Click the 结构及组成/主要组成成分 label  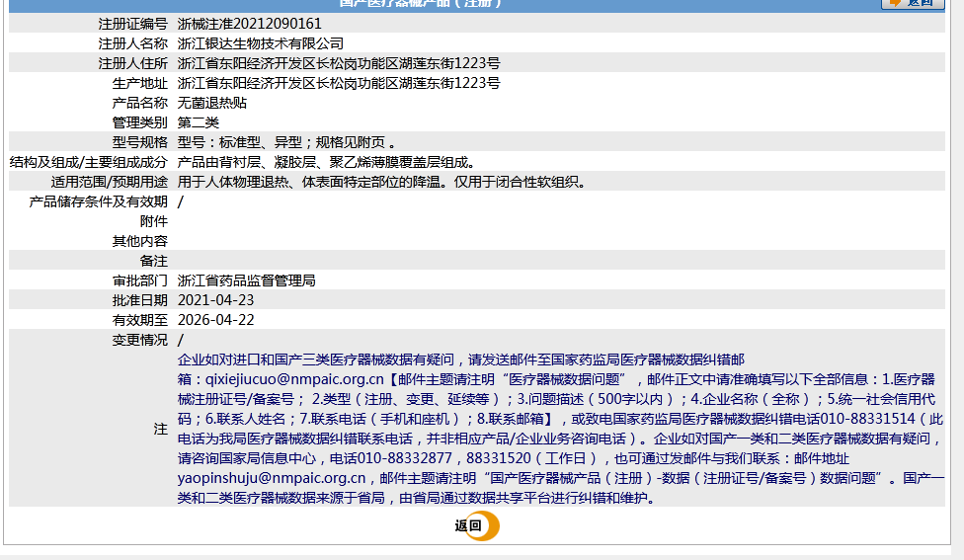click(89, 162)
